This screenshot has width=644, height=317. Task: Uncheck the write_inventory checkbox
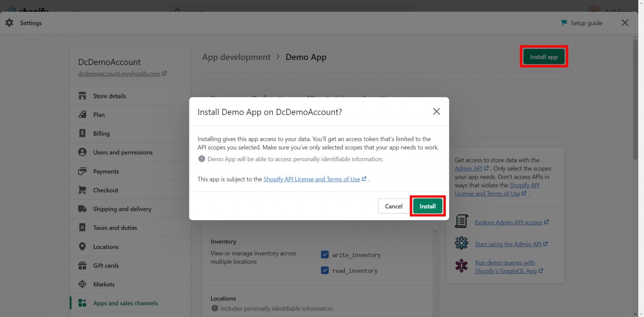coord(325,255)
